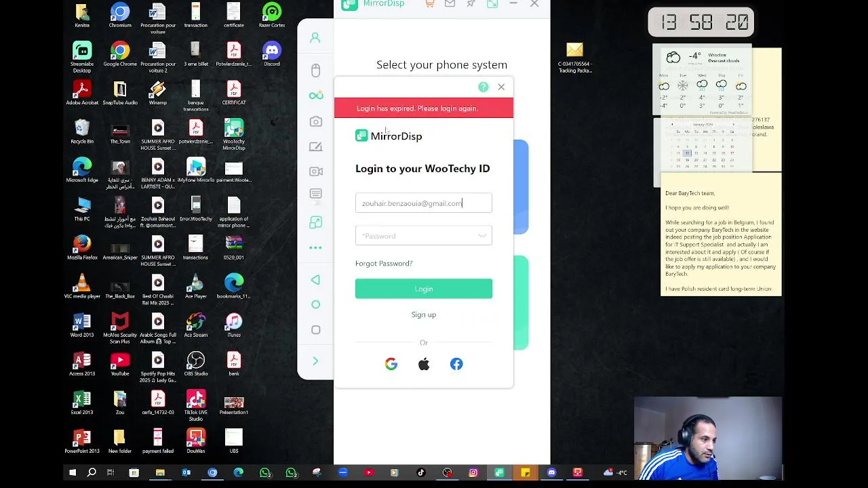Image resolution: width=868 pixels, height=488 pixels.
Task: Open the whiteboard pen icon in sidebar
Action: point(315,147)
